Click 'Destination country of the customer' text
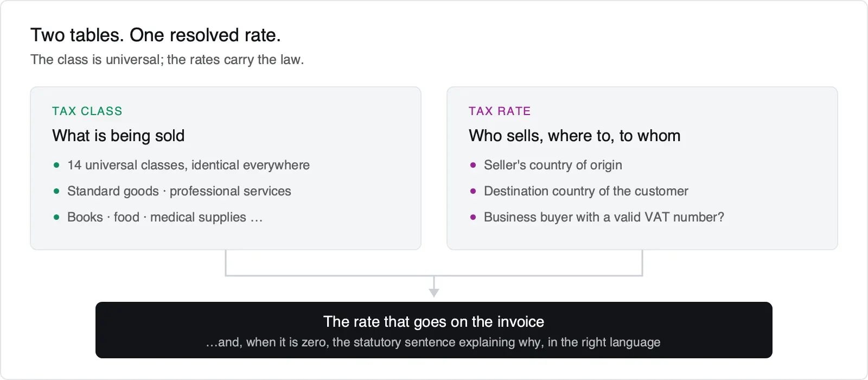Image resolution: width=868 pixels, height=380 pixels. coord(586,191)
